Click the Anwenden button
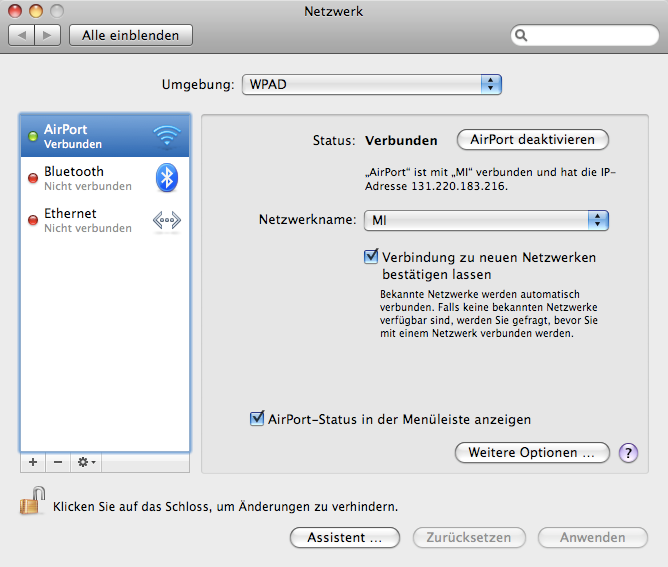 pyautogui.click(x=593, y=538)
